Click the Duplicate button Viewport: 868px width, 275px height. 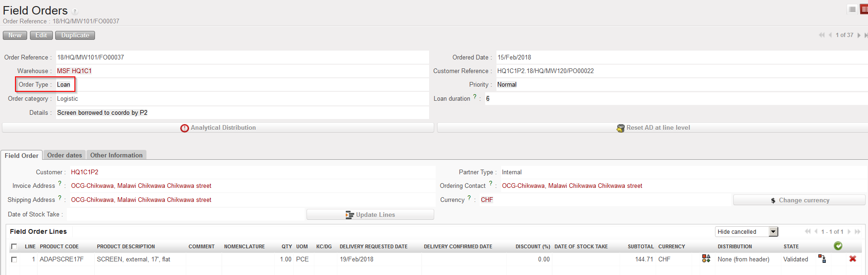tap(75, 35)
